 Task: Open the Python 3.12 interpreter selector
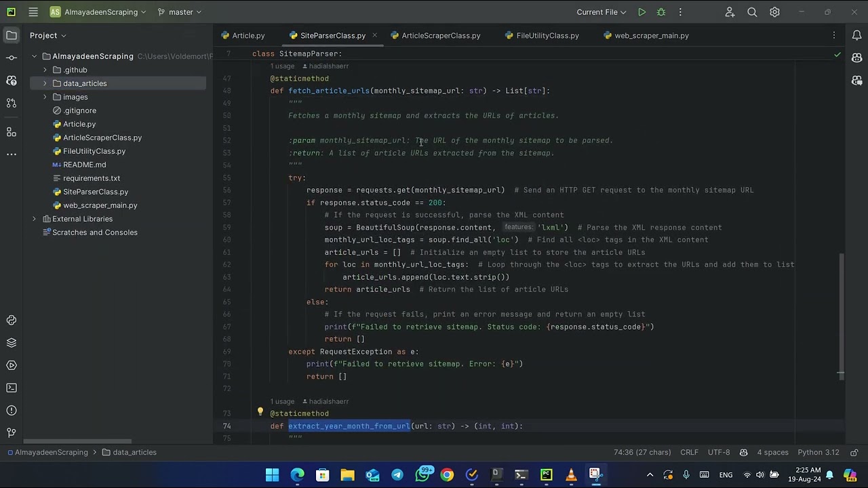coord(818,452)
